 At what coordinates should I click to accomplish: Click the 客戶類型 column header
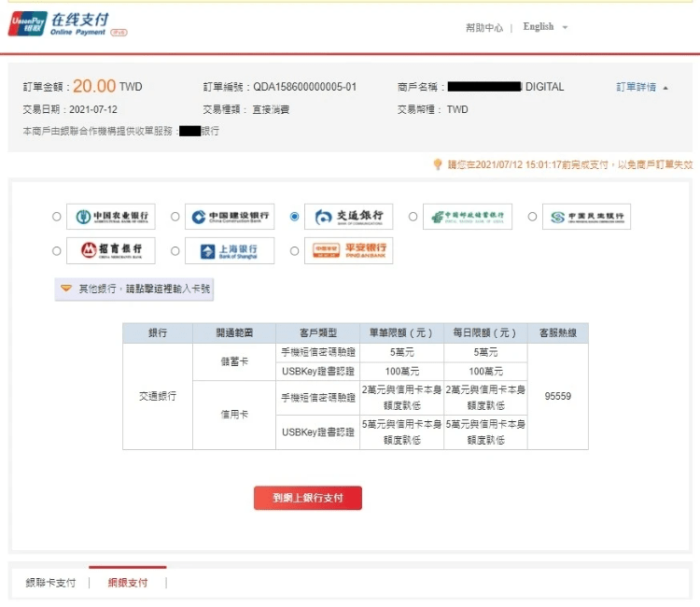(318, 332)
